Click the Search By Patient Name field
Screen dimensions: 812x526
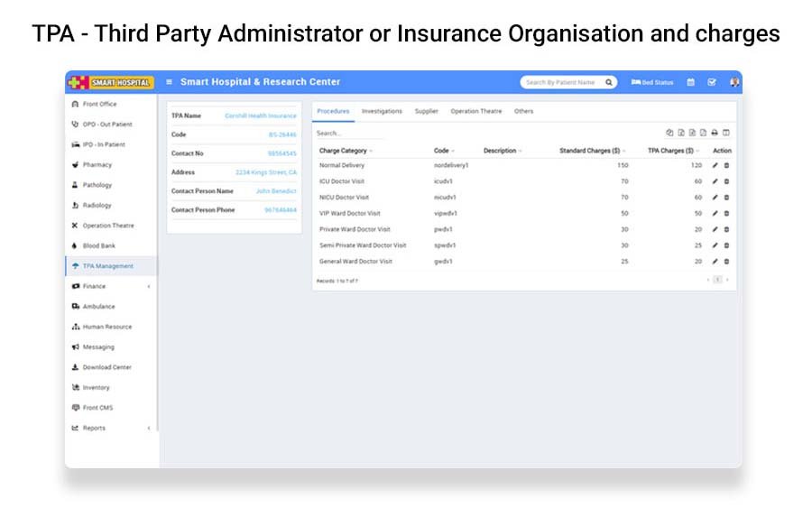(x=561, y=82)
